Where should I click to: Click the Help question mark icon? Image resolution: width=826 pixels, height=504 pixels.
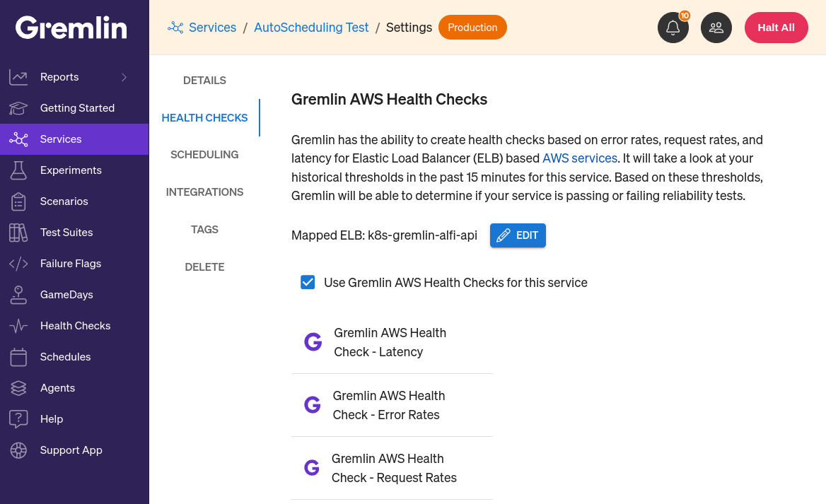[18, 418]
